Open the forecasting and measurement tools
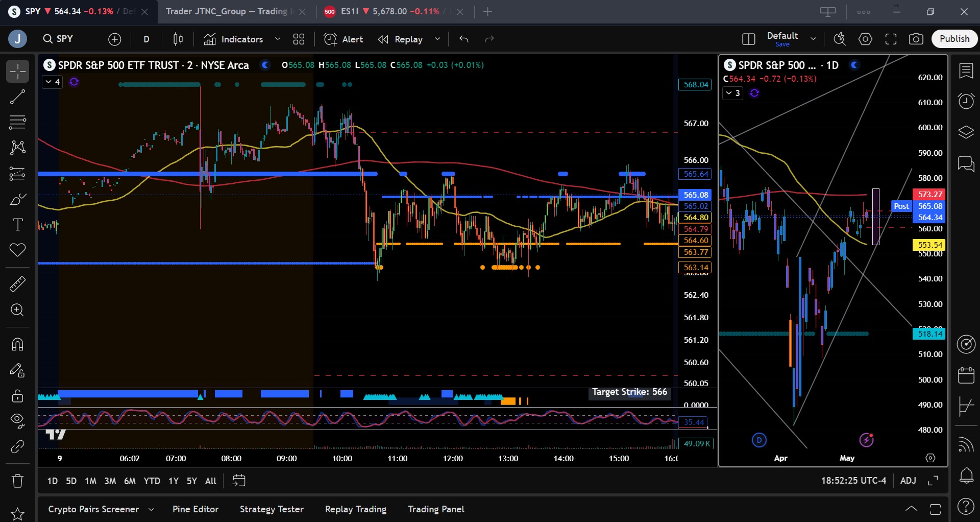Viewport: 980px width, 522px height. pos(17,174)
